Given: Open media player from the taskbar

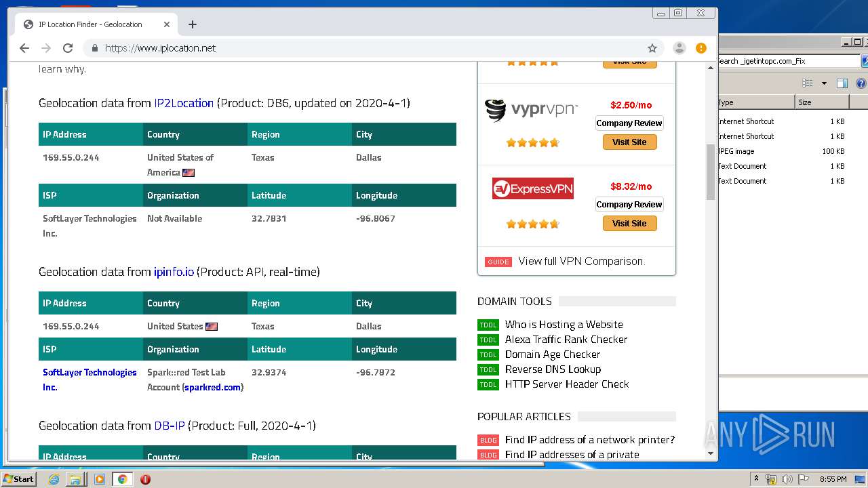Looking at the screenshot, I should click(x=100, y=479).
